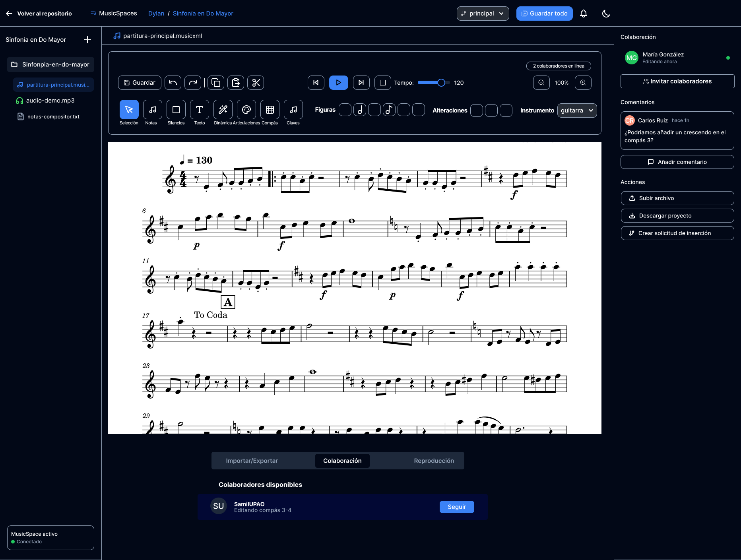Select the Compás grid tool

tap(270, 110)
